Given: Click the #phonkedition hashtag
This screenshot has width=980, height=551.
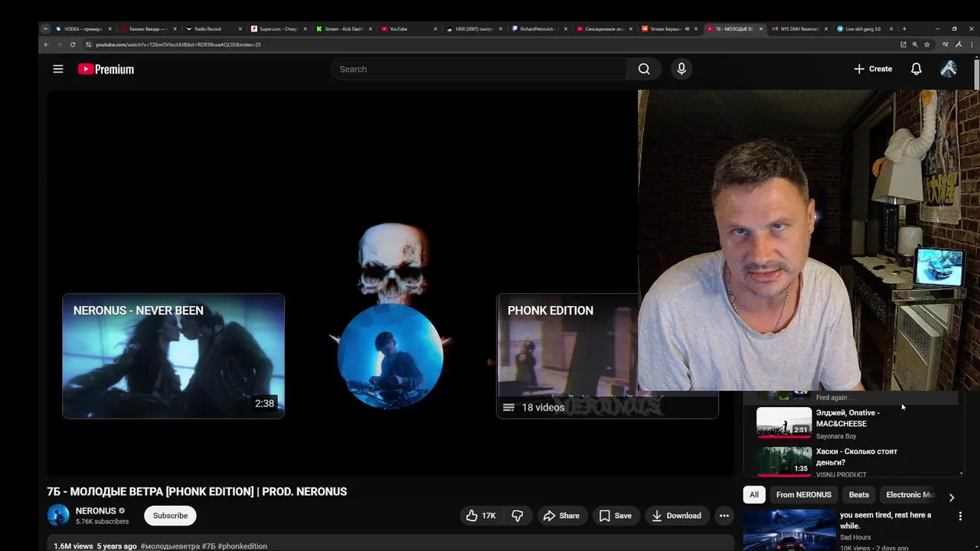Looking at the screenshot, I should coord(243,546).
